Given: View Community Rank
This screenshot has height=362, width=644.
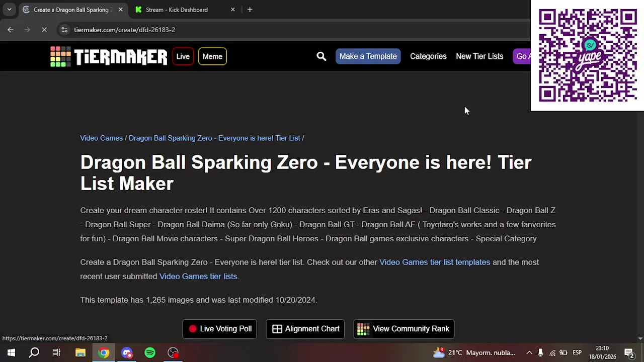Looking at the screenshot, I should pyautogui.click(x=404, y=329).
